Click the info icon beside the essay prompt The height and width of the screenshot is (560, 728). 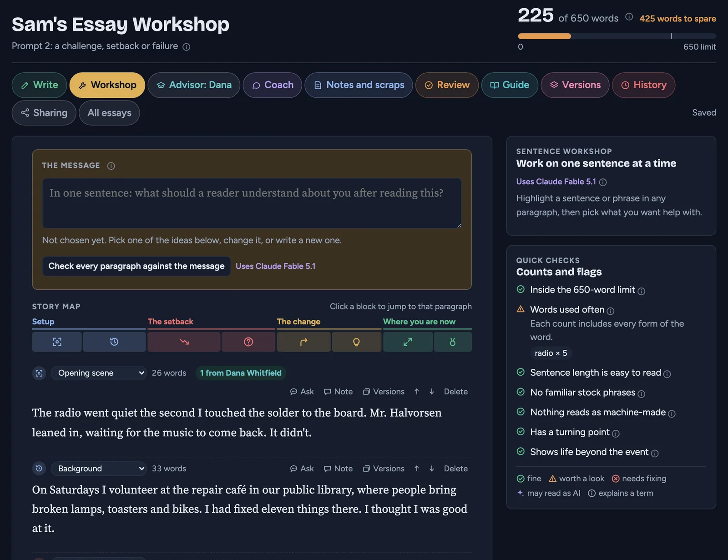tap(186, 47)
